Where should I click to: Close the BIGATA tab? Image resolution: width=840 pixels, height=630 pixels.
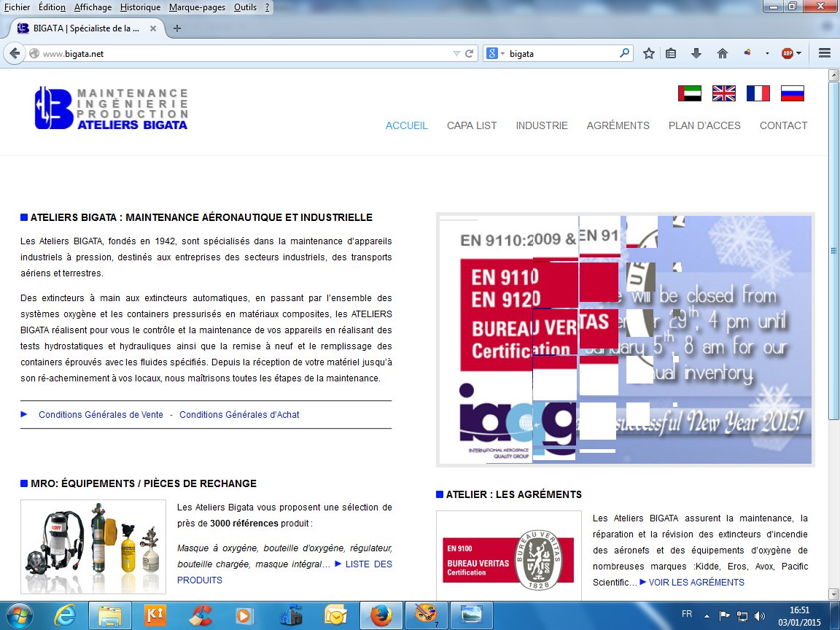(x=153, y=28)
